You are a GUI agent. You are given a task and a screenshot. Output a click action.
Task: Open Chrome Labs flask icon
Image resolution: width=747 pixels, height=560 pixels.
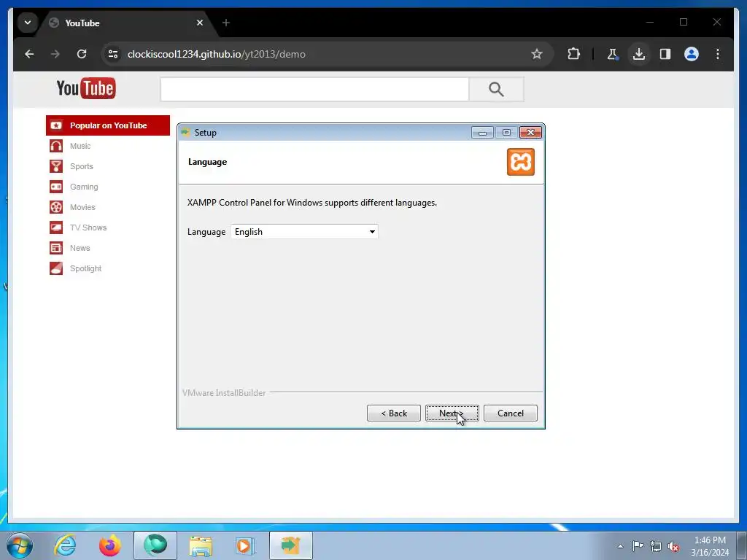point(613,54)
